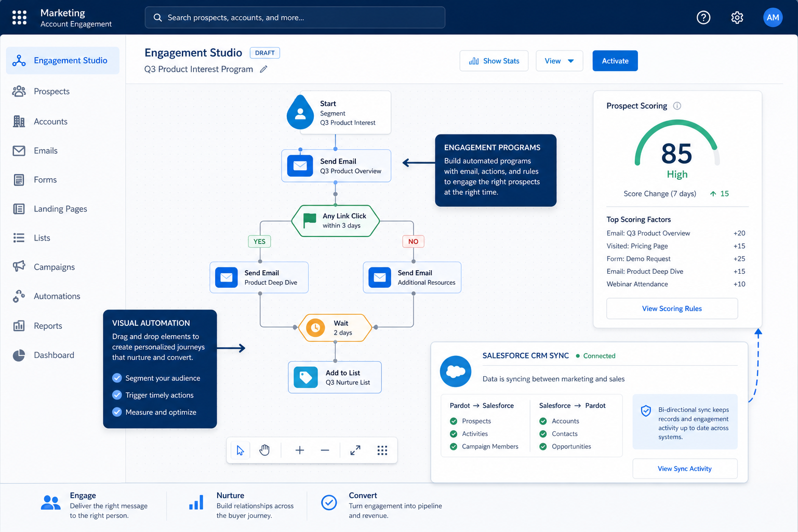
Task: Select the hand pan tool
Action: pyautogui.click(x=264, y=450)
